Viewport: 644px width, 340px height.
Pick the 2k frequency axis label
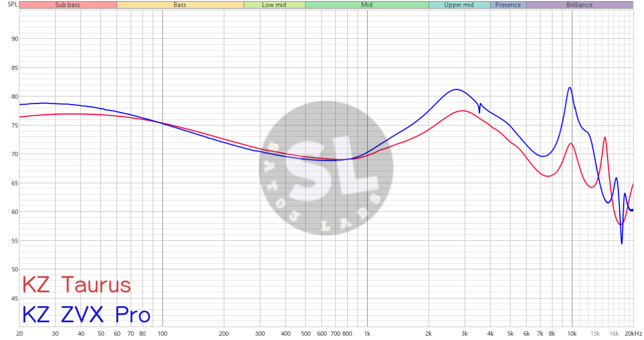429,333
